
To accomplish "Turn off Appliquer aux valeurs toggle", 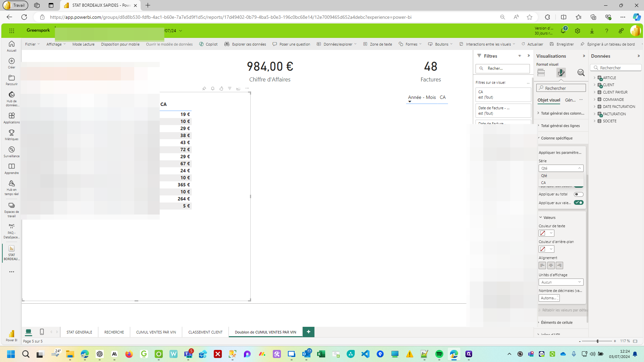I will tap(579, 203).
